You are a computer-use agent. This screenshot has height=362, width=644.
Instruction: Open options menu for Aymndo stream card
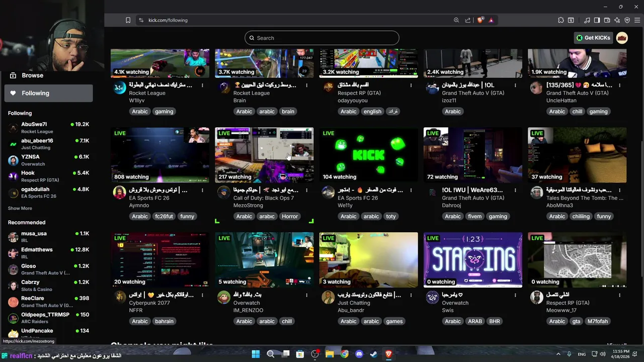(x=202, y=191)
